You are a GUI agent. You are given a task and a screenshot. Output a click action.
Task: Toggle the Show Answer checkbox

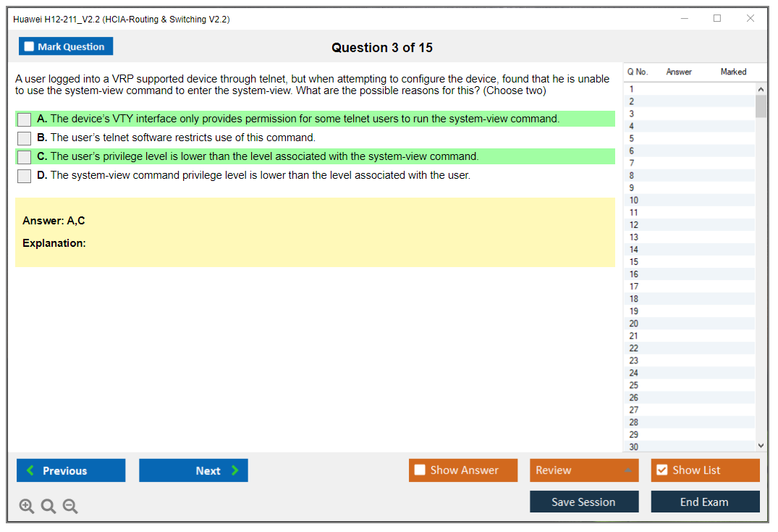click(420, 470)
